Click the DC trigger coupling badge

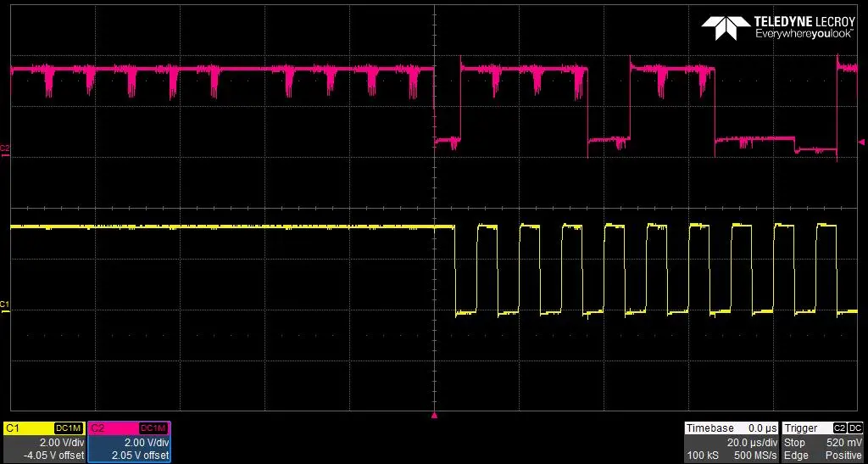(855, 428)
